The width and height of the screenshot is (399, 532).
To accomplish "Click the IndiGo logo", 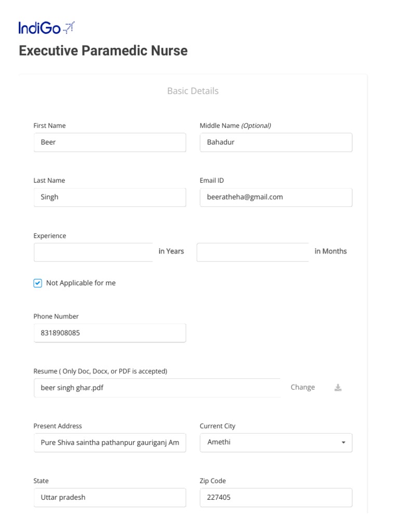I will click(x=46, y=28).
